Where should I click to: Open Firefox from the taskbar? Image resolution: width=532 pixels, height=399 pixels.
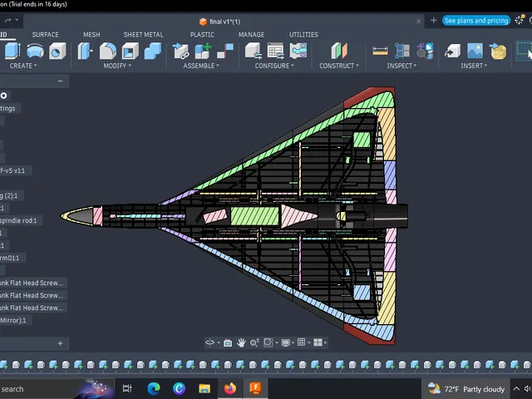230,388
